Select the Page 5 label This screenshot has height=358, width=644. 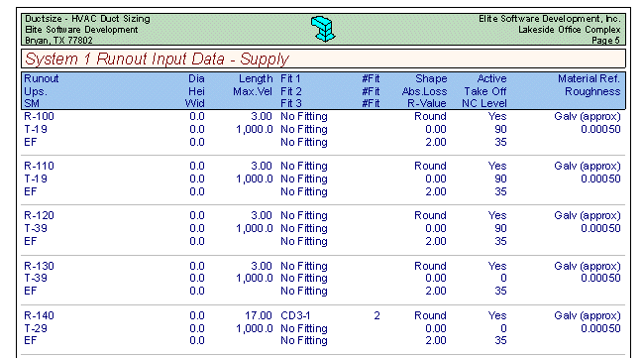tap(605, 41)
